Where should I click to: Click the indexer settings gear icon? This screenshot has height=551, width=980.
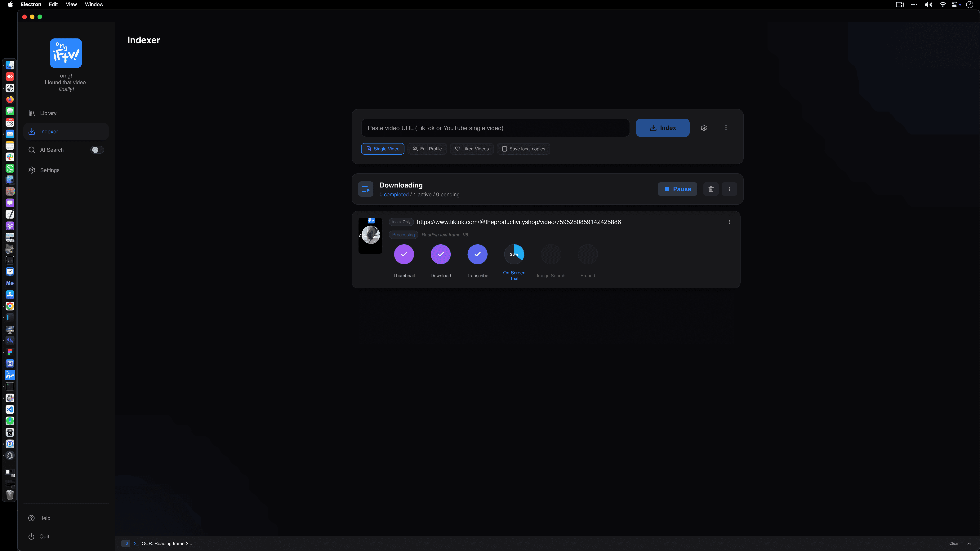coord(703,128)
